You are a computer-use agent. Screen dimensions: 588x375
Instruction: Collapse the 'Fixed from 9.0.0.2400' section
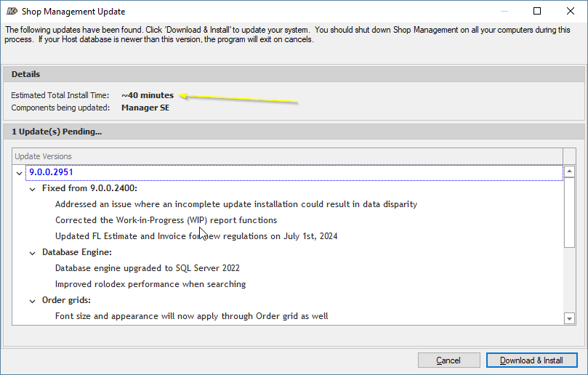[x=33, y=189]
